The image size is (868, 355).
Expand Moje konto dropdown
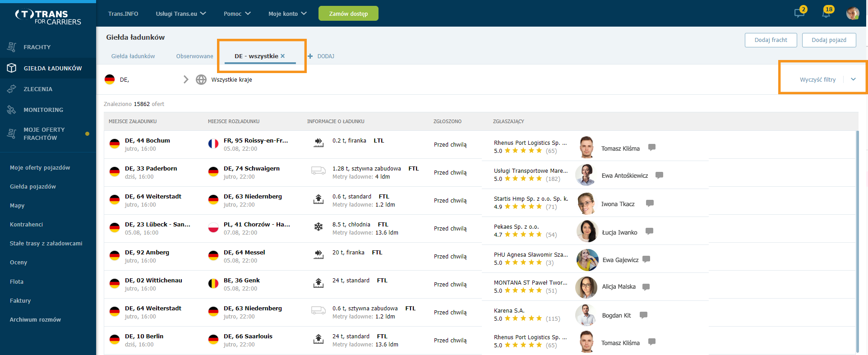click(x=287, y=14)
